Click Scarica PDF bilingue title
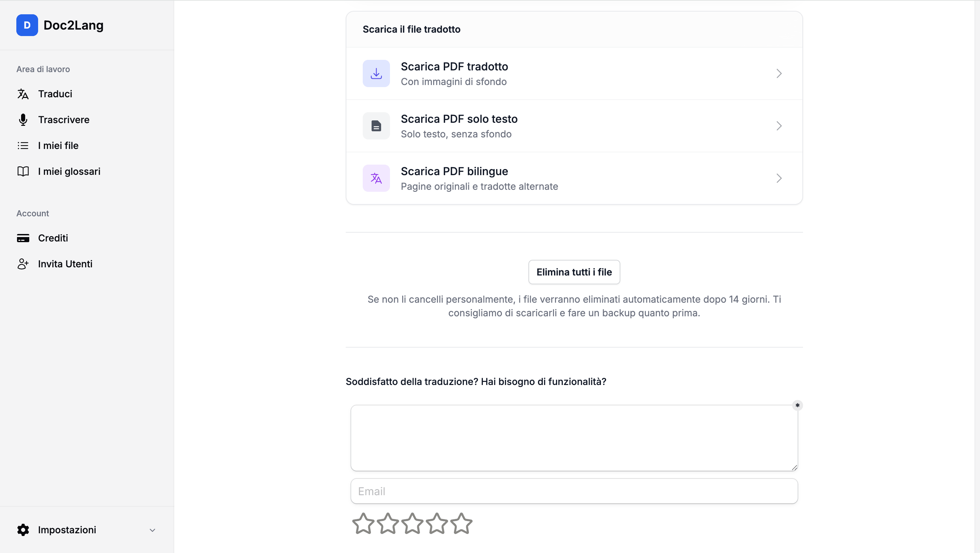 point(454,171)
